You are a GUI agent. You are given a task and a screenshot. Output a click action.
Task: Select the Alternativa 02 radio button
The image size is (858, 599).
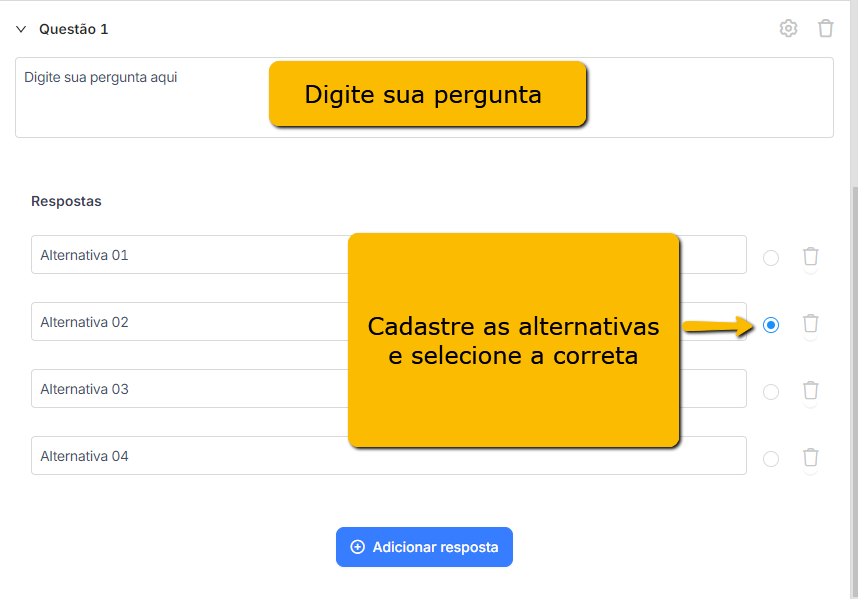(770, 325)
